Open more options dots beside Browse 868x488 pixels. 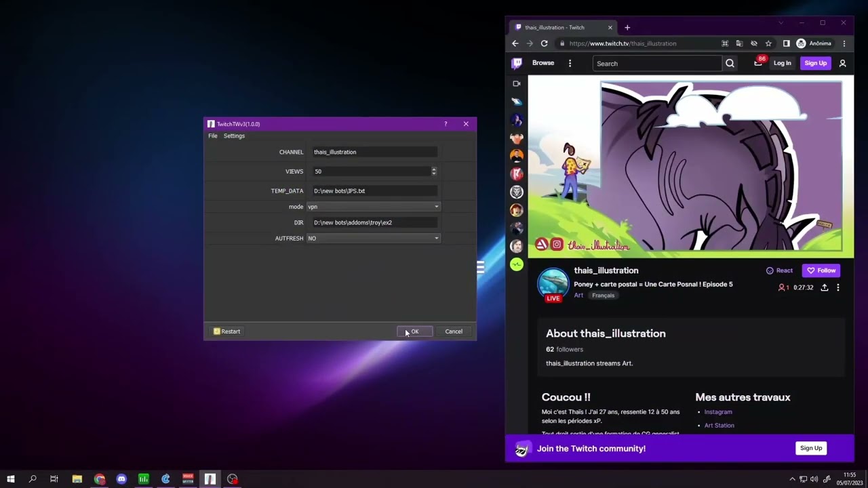click(570, 63)
